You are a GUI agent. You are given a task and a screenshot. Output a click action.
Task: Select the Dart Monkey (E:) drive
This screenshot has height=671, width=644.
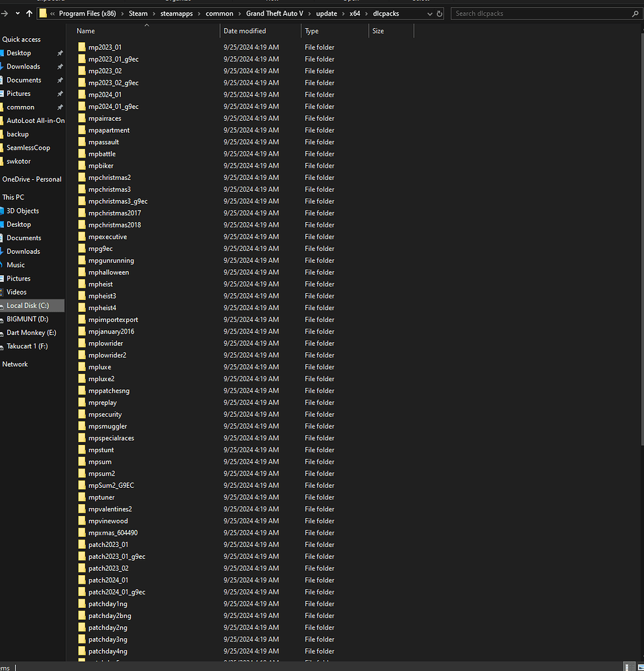click(32, 332)
